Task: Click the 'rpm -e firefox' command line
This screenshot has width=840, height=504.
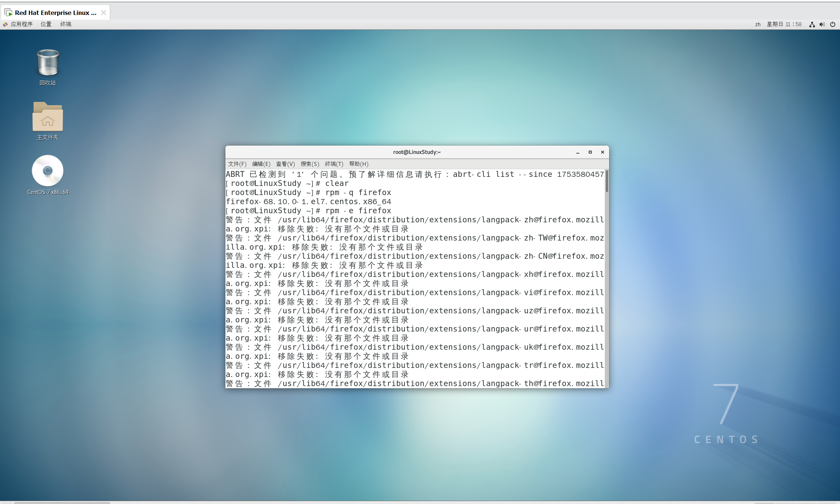Action: tap(308, 211)
